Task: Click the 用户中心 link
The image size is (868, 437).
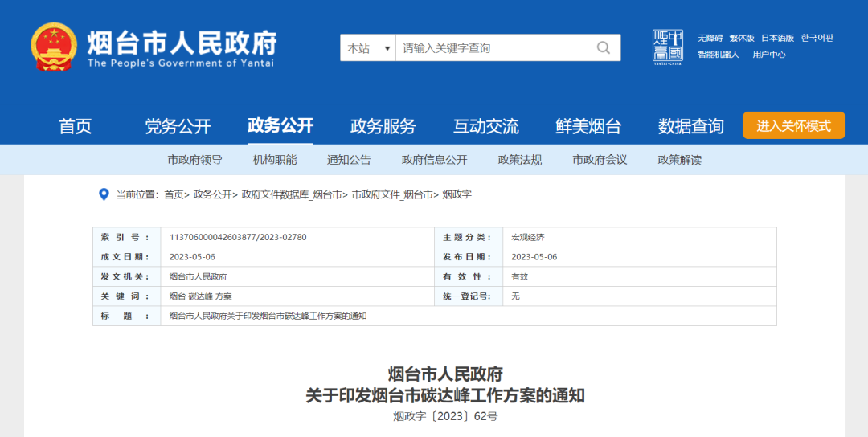Action: [x=769, y=55]
